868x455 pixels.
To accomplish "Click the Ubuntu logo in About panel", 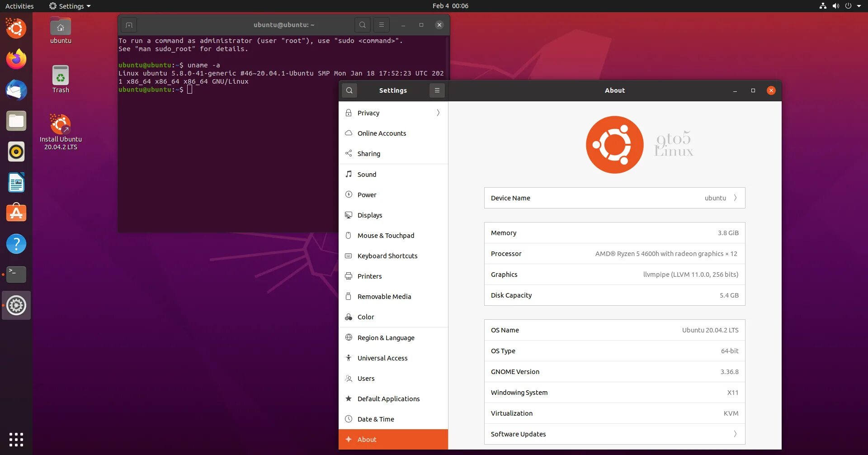I will coord(614,145).
